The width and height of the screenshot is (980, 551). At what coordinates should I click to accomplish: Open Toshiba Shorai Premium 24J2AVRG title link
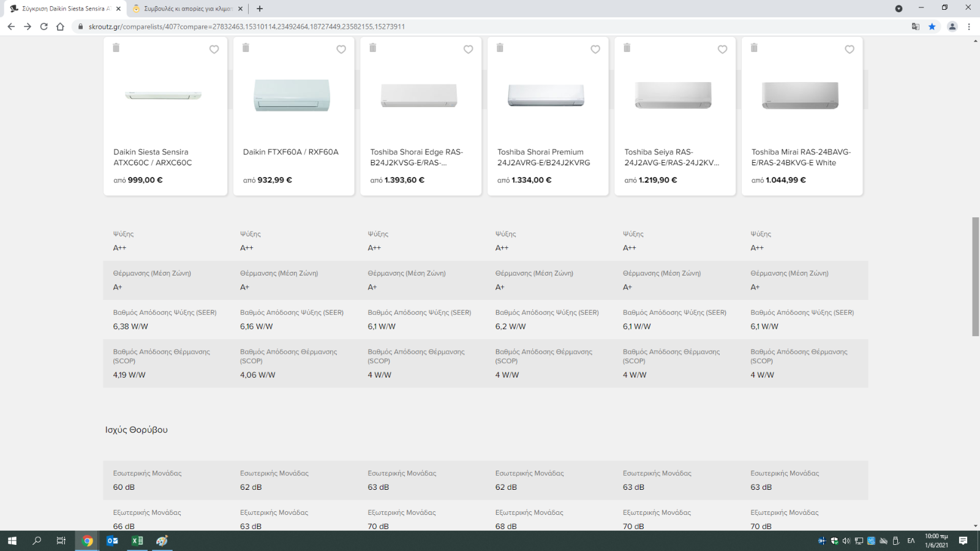pyautogui.click(x=544, y=157)
